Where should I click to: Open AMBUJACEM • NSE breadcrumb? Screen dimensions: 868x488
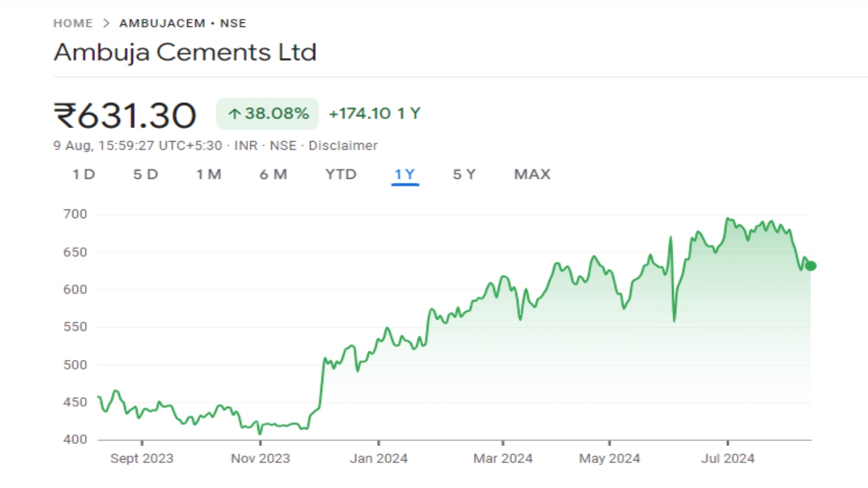(x=182, y=23)
